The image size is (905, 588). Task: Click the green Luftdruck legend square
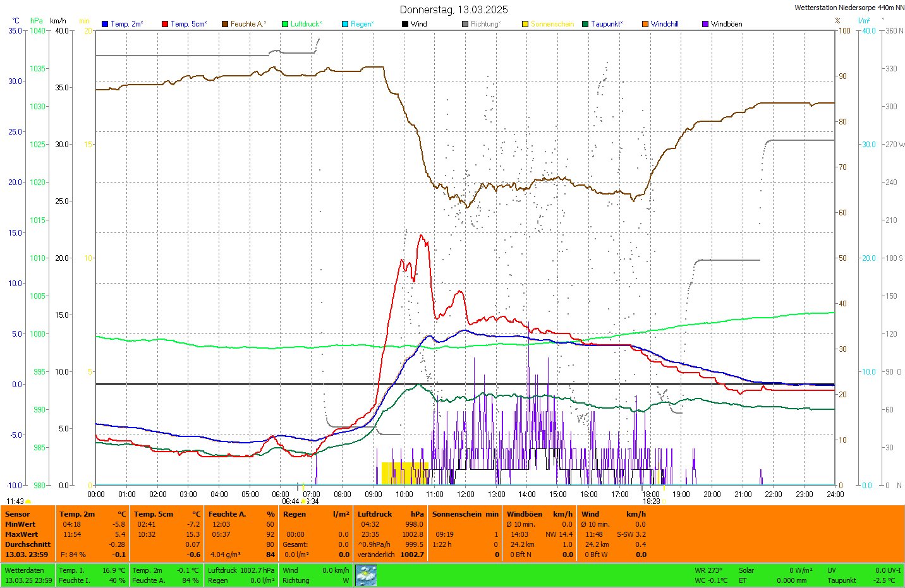(285, 24)
